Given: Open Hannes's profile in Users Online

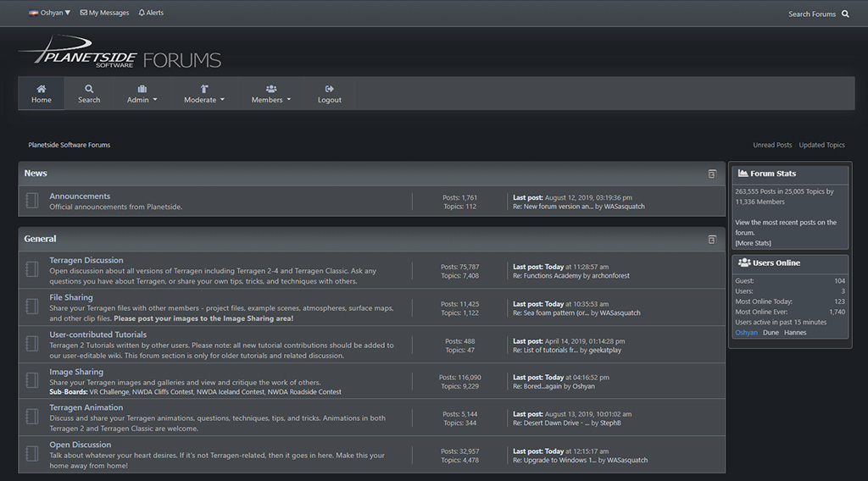Looking at the screenshot, I should click(x=795, y=332).
